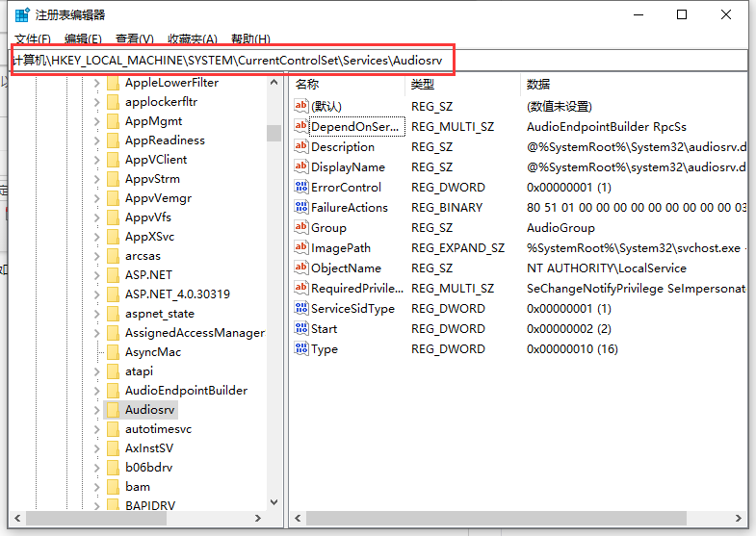Click the Registry Editor app icon in title bar
Viewport: 756px width, 536px height.
coord(20,14)
